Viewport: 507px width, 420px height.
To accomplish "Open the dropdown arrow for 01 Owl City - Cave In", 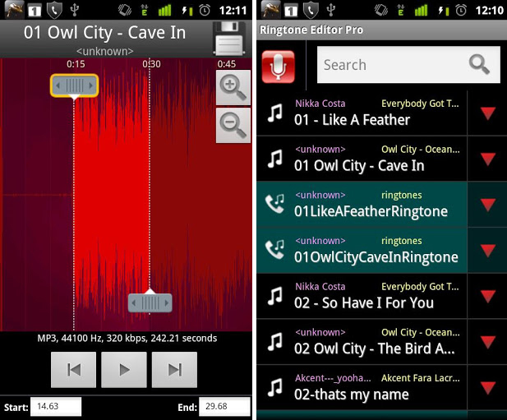I will [x=487, y=159].
